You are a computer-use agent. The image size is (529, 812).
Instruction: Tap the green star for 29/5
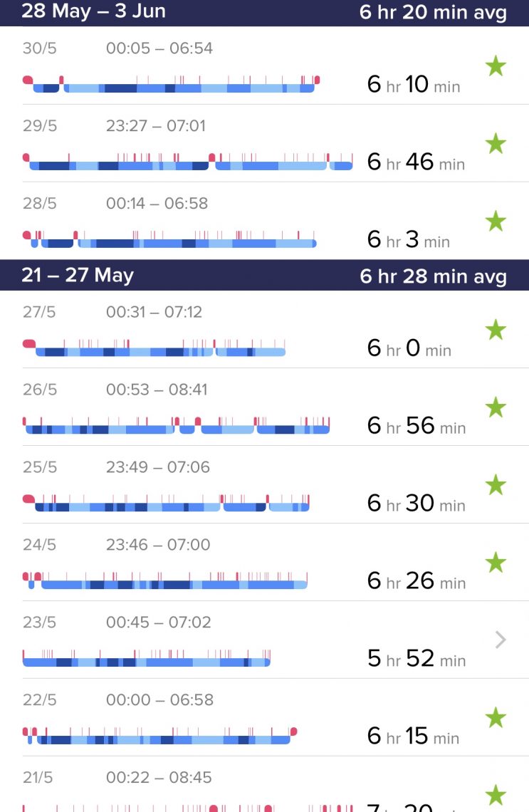point(496,144)
